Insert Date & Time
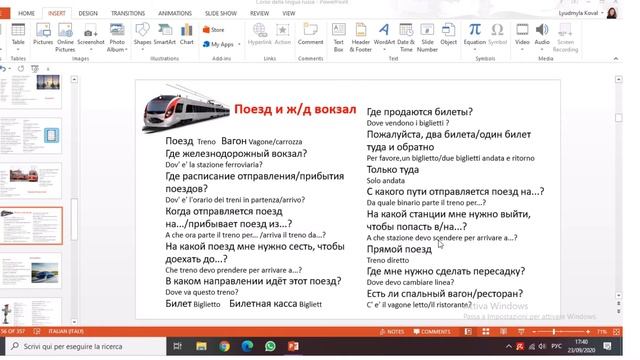This screenshot has width=640, height=360. point(406,38)
